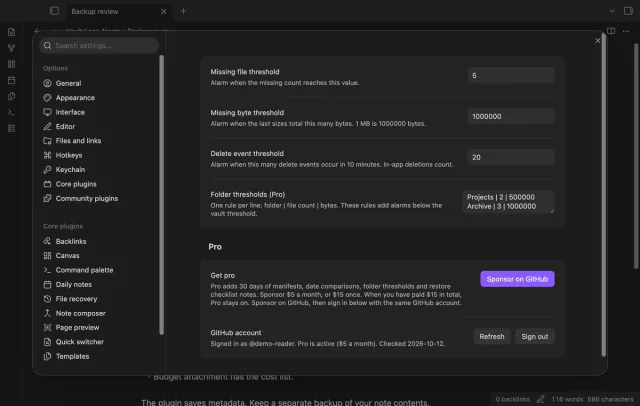Open Note composer plugin settings
Screen dimensions: 640x406
click(74, 313)
